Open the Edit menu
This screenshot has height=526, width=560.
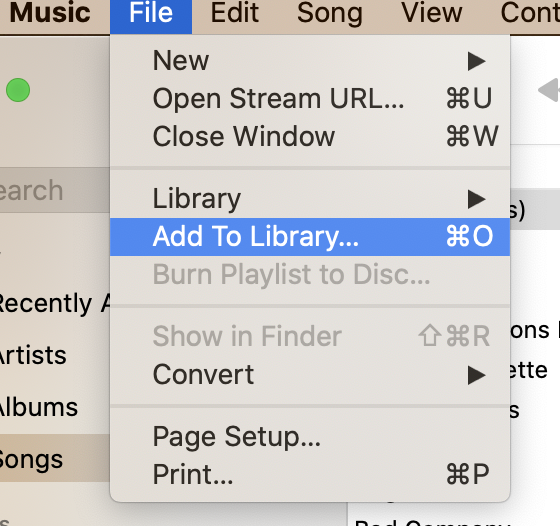click(235, 14)
